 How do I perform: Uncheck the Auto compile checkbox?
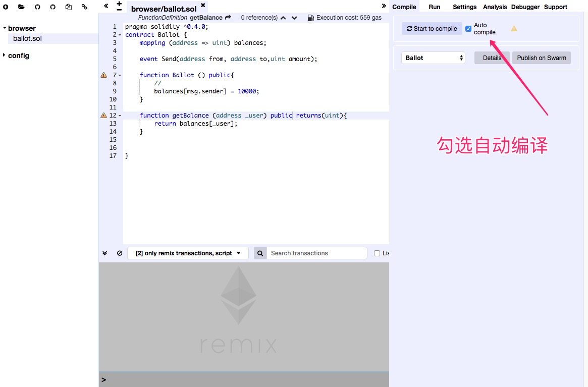pyautogui.click(x=468, y=28)
